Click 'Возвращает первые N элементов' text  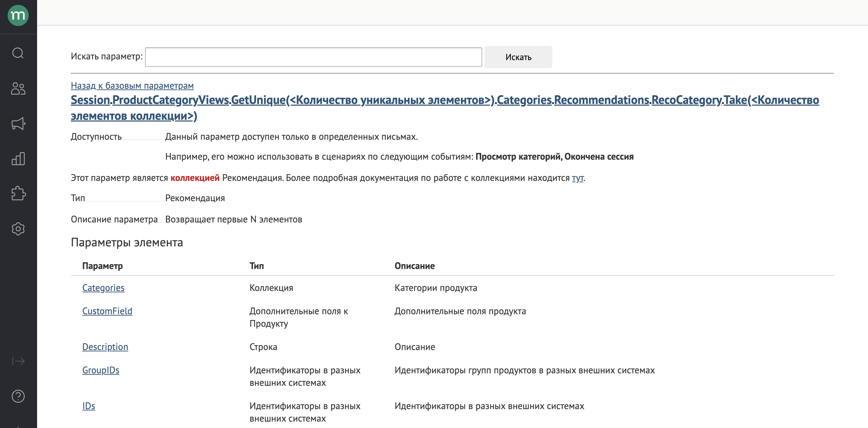click(x=234, y=219)
